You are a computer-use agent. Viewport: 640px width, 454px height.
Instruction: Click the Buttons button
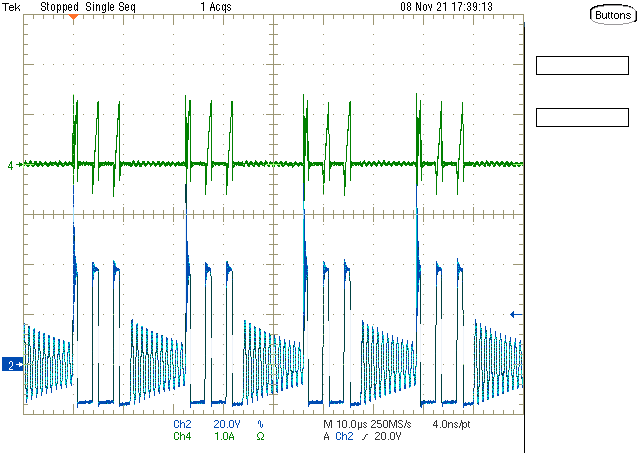click(611, 15)
